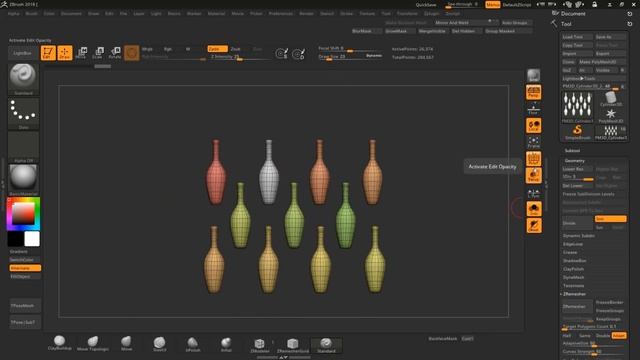The height and width of the screenshot is (360, 640).
Task: Toggle the Persp perspective button
Action: [x=533, y=92]
